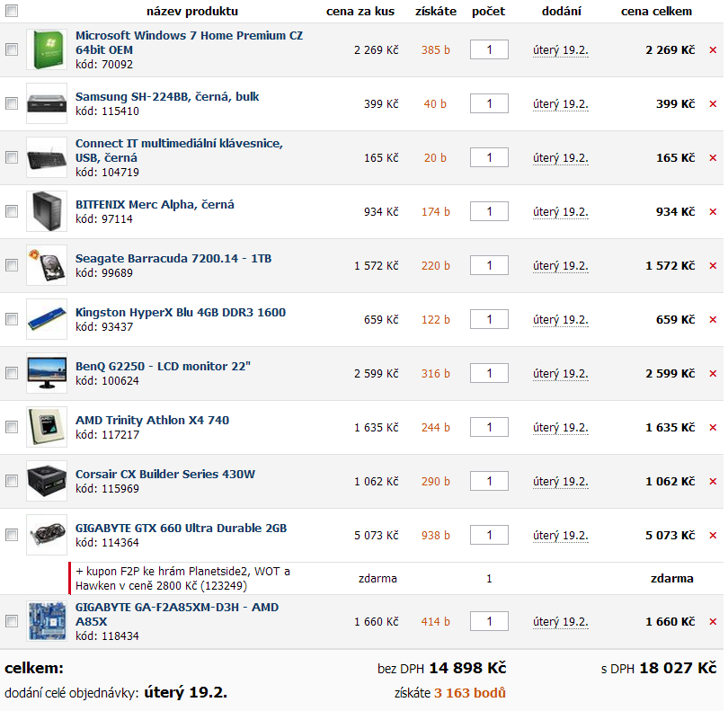Click the název produktu column header
Screen dimensions: 728x711
pos(192,11)
